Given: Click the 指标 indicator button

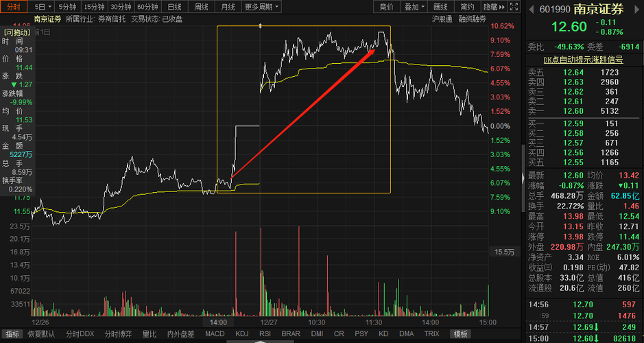Looking at the screenshot, I should [12, 334].
